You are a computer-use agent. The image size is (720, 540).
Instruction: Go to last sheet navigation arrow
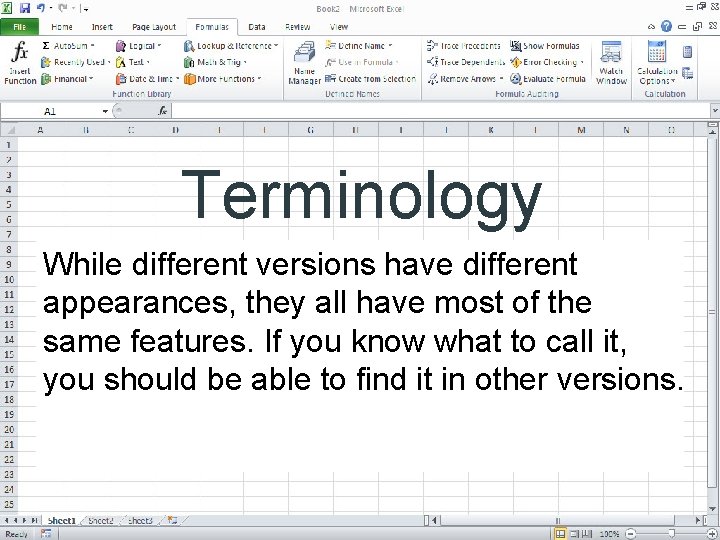[x=34, y=520]
